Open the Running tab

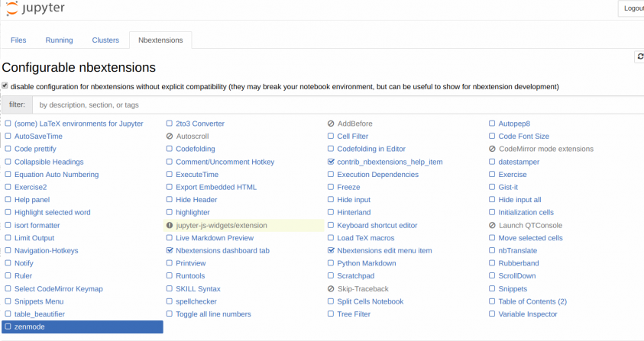point(59,40)
